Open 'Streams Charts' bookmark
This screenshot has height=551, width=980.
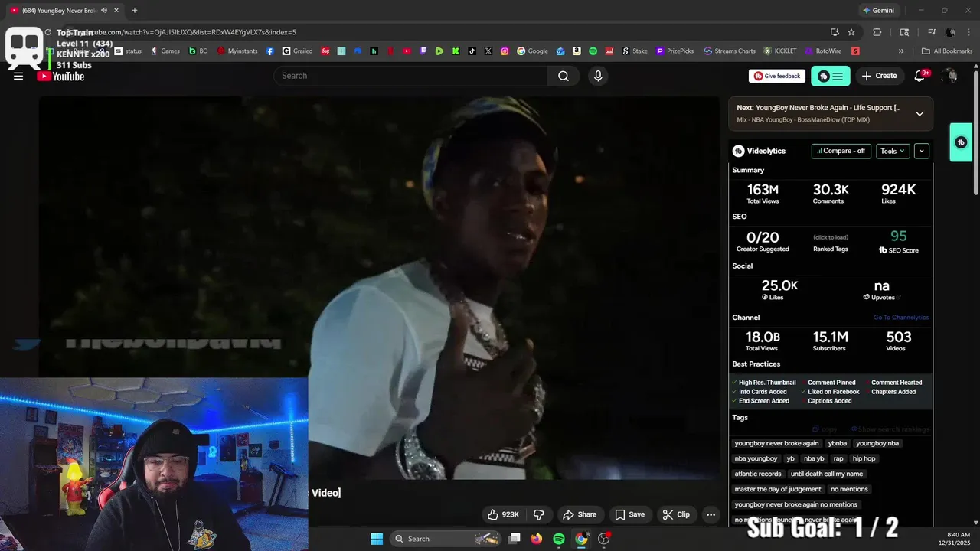click(x=729, y=51)
